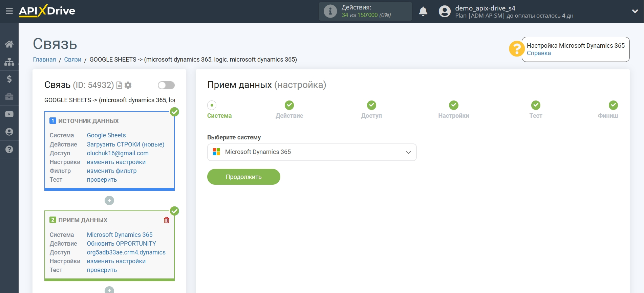Open the hamburger menu
Image resolution: width=644 pixels, height=293 pixels.
click(9, 11)
